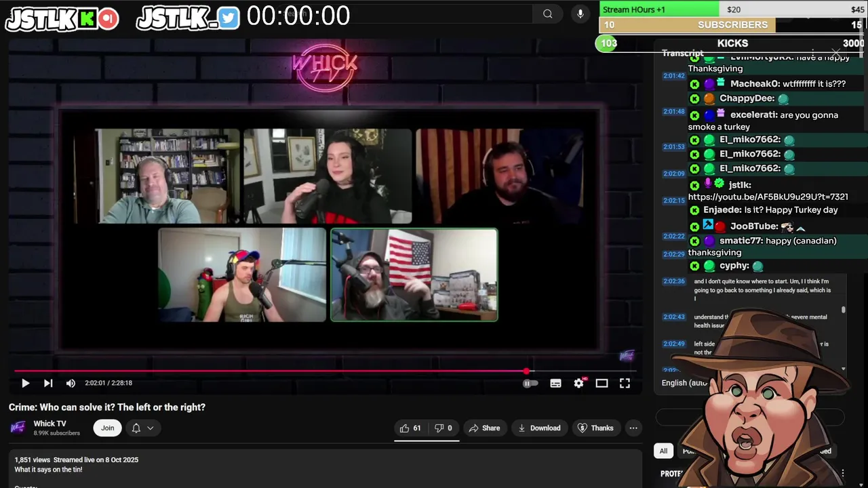Click the red scrubber dot on timeline
868x488 pixels.
527,371
